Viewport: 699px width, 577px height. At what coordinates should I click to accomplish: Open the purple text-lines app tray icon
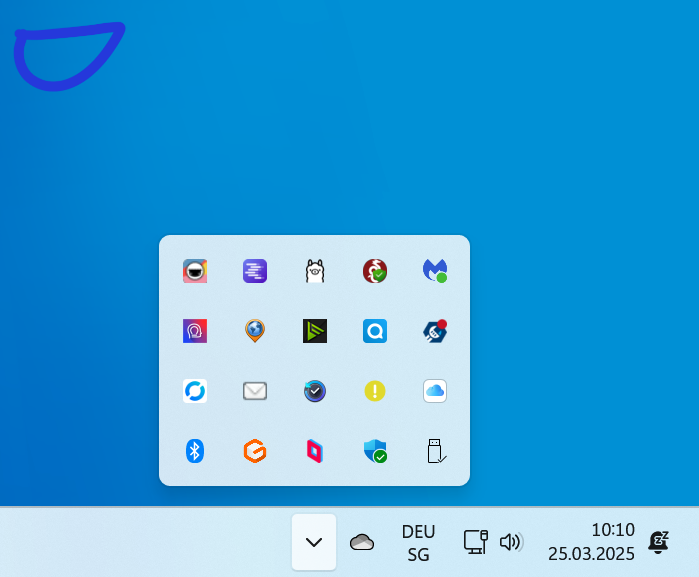pos(255,271)
